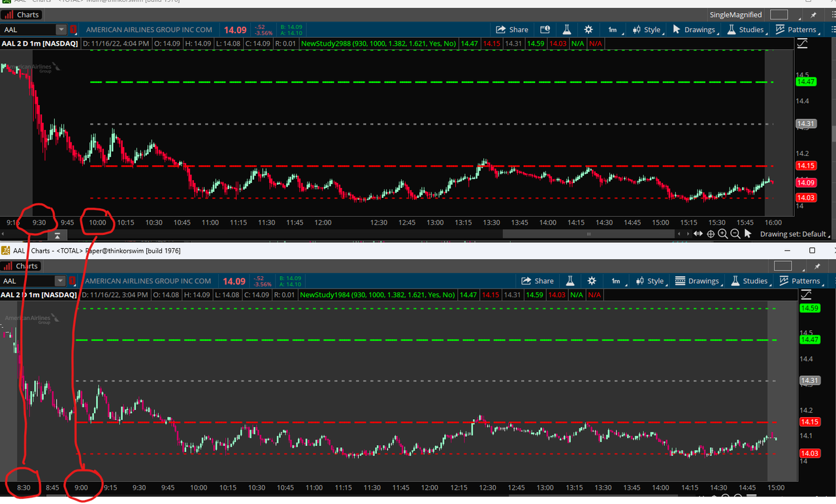Viewport: 836px width, 504px height.
Task: Click the pin icon in Paper window
Action: point(817,266)
